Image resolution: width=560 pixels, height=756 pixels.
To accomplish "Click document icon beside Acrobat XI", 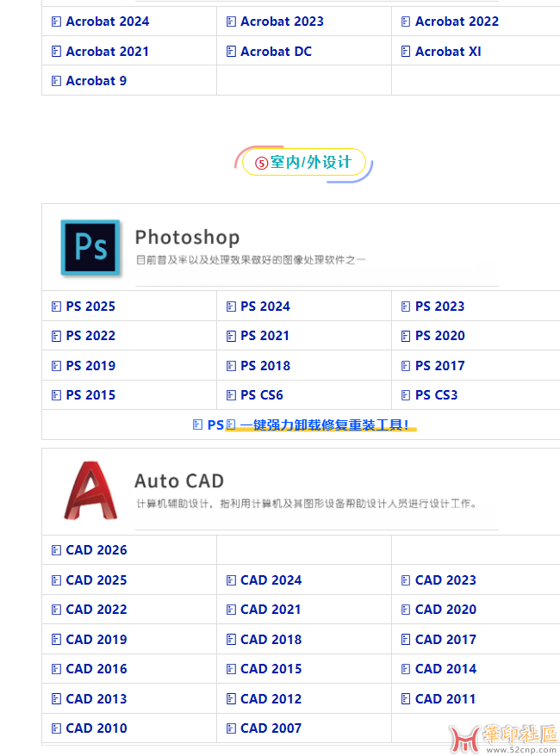I will coord(406,51).
